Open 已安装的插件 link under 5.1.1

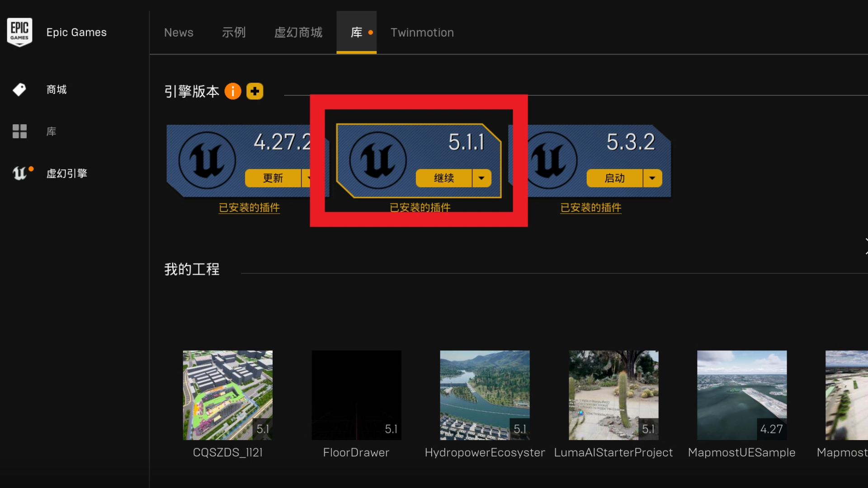tap(420, 207)
